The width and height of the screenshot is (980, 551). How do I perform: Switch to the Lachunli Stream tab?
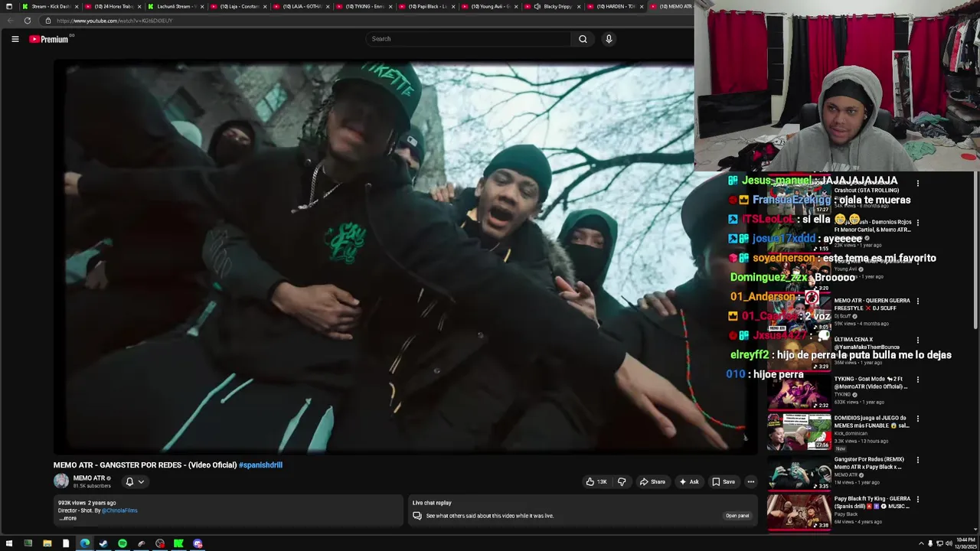[x=175, y=6]
